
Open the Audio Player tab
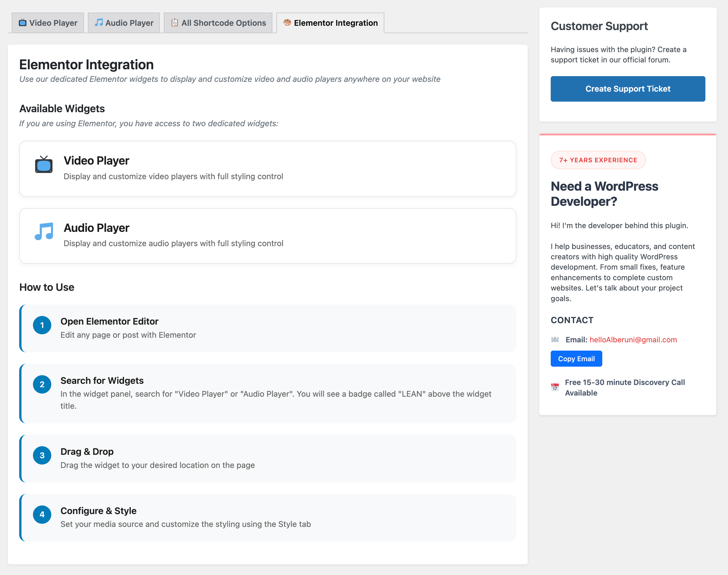[x=123, y=23]
